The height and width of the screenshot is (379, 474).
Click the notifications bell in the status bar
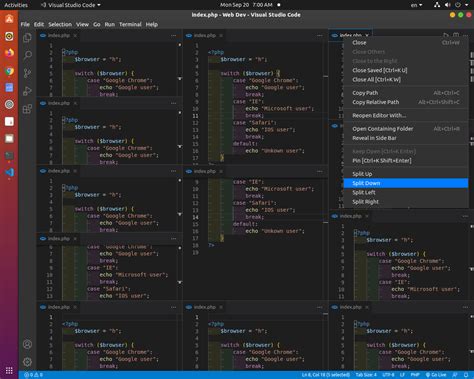coord(466,375)
